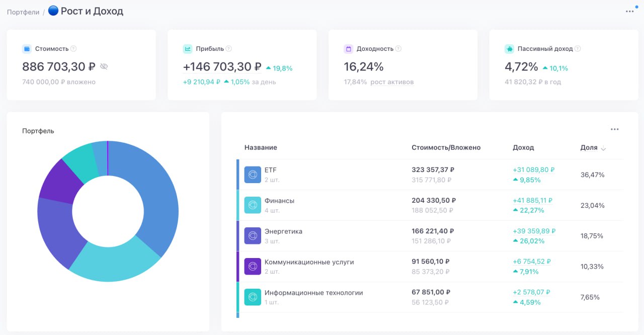Screen dimensions: 644x335
Task: Sort table by the Доля column arrow
Action: coord(603,148)
